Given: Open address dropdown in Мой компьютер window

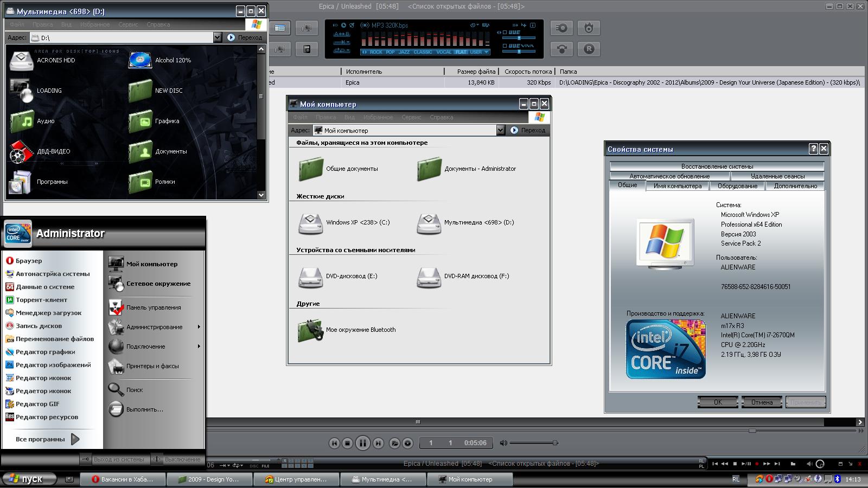Looking at the screenshot, I should pos(501,130).
